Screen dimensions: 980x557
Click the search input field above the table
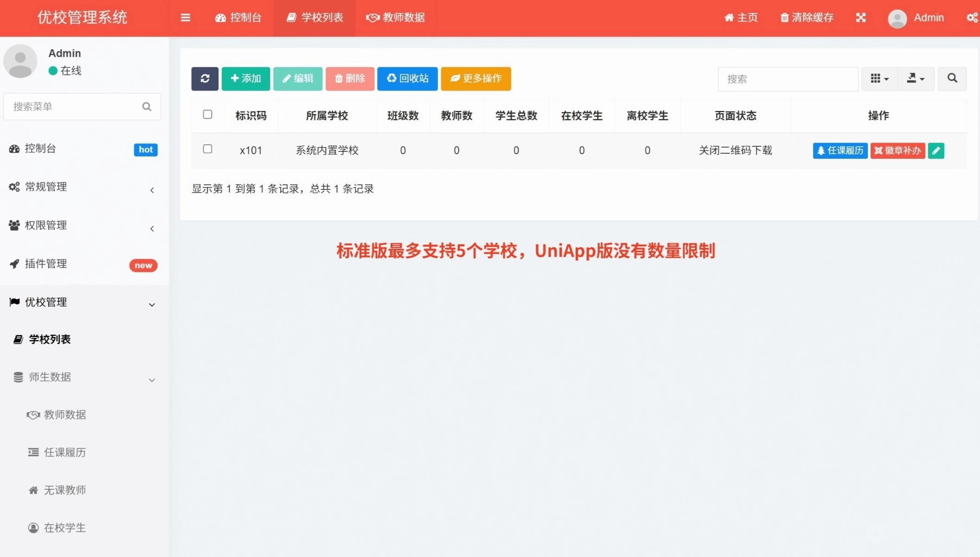[x=787, y=78]
